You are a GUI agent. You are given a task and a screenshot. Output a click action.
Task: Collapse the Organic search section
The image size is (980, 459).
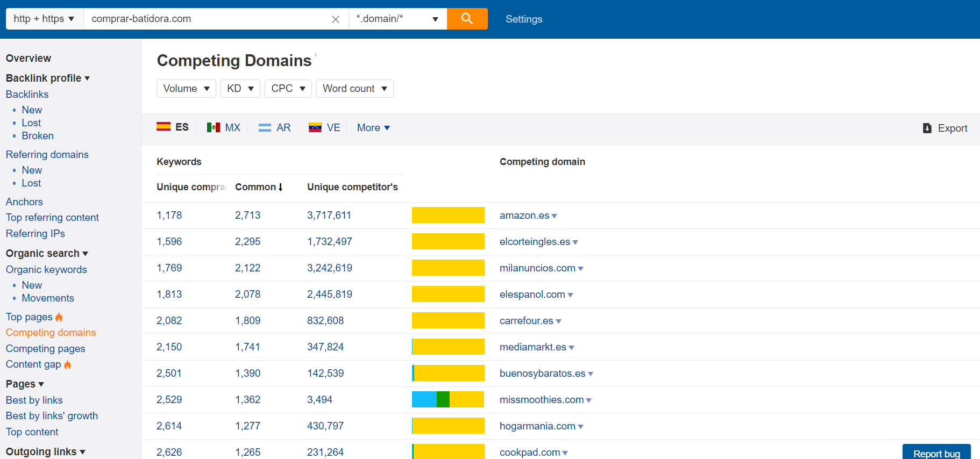tap(47, 253)
